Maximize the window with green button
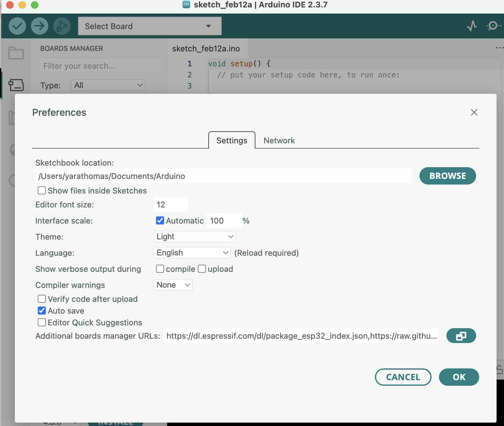Viewport: 504px width, 426px height. click(x=35, y=5)
